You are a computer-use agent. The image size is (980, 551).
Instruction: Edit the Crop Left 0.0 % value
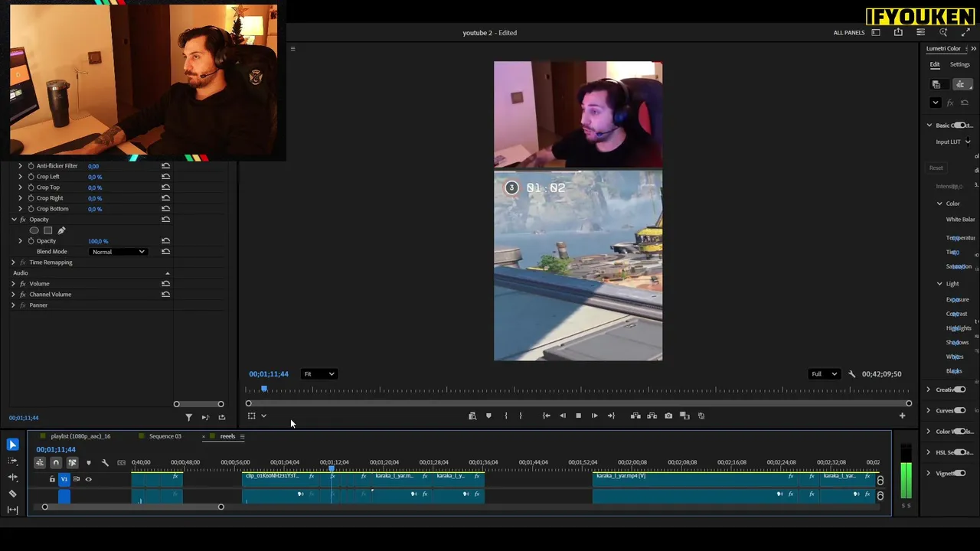click(x=95, y=177)
